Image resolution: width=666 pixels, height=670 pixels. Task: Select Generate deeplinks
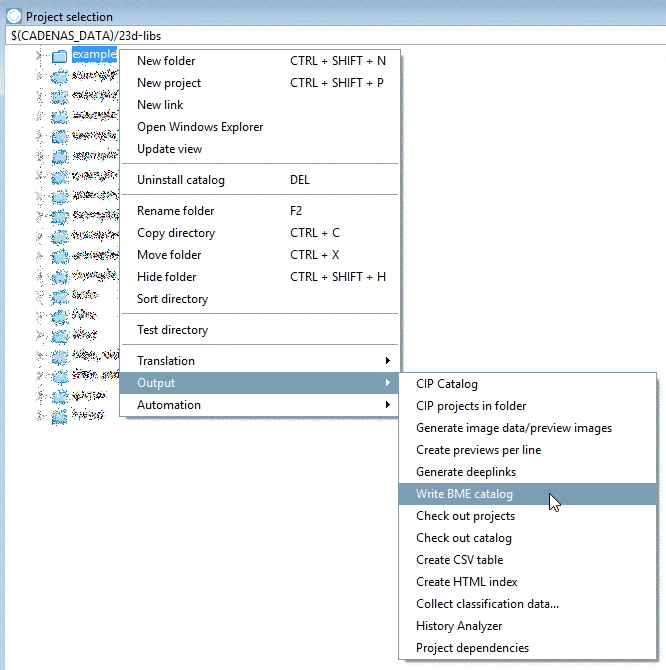coord(528,472)
